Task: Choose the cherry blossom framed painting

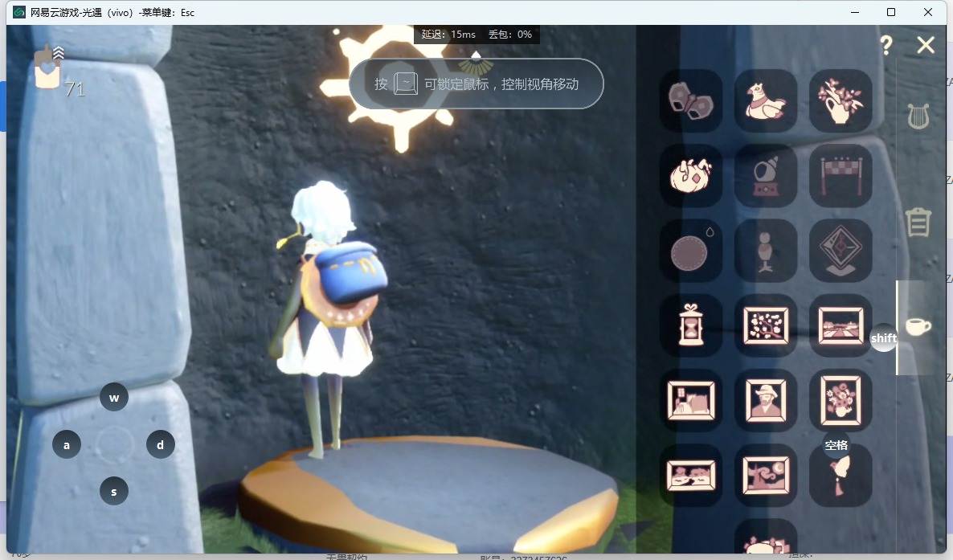Action: [766, 325]
